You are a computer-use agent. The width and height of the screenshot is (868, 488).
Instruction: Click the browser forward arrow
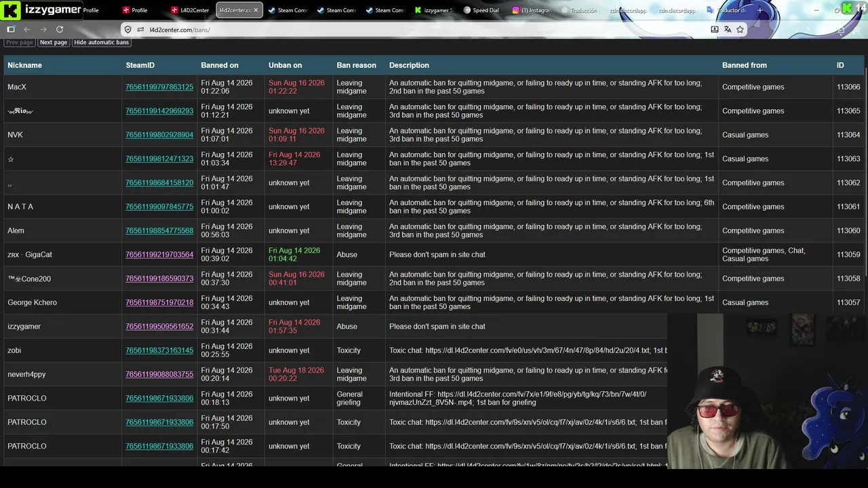[43, 30]
